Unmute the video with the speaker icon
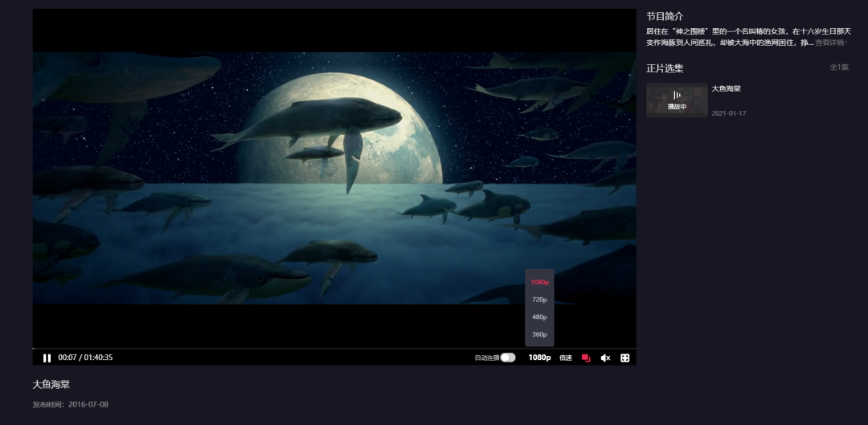Screen dimensions: 868x425 605,358
